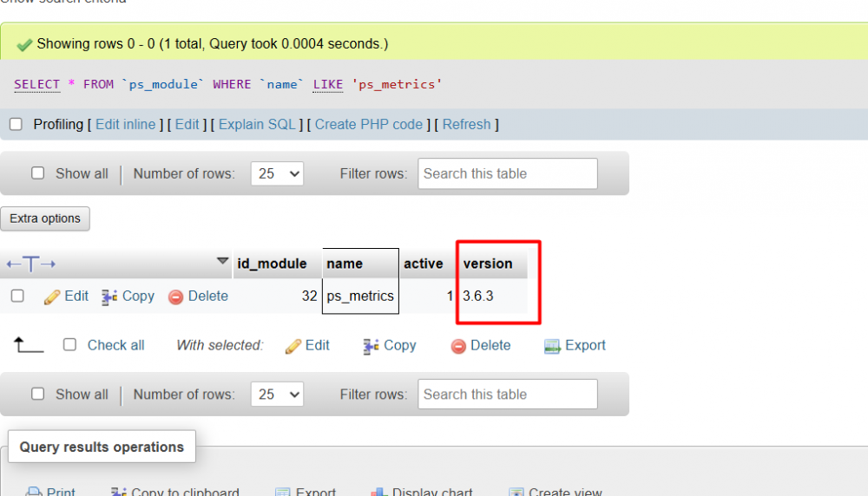Click the SELECT keyword in the query
This screenshot has width=868, height=496.
[36, 84]
